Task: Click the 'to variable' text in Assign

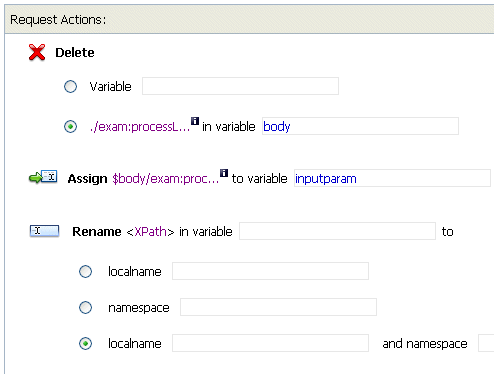Action: click(x=259, y=179)
